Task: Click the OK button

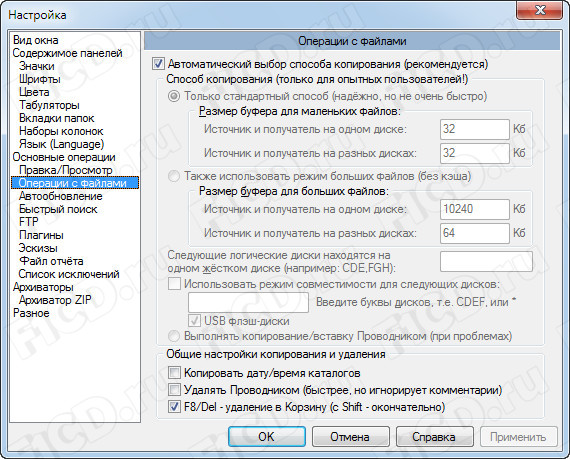Action: coord(266,436)
